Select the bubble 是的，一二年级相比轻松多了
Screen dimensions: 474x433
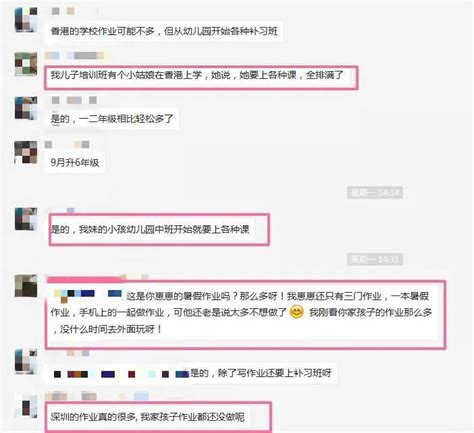[112, 119]
